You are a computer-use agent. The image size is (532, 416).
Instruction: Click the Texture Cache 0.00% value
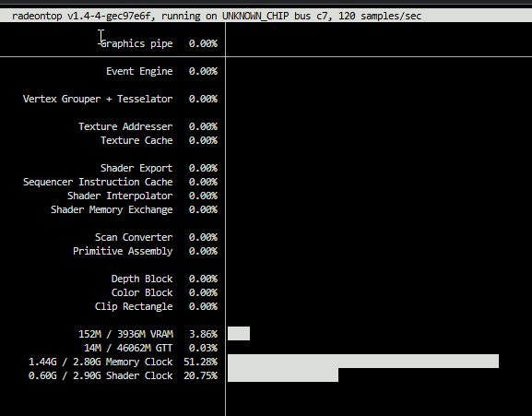(x=203, y=140)
